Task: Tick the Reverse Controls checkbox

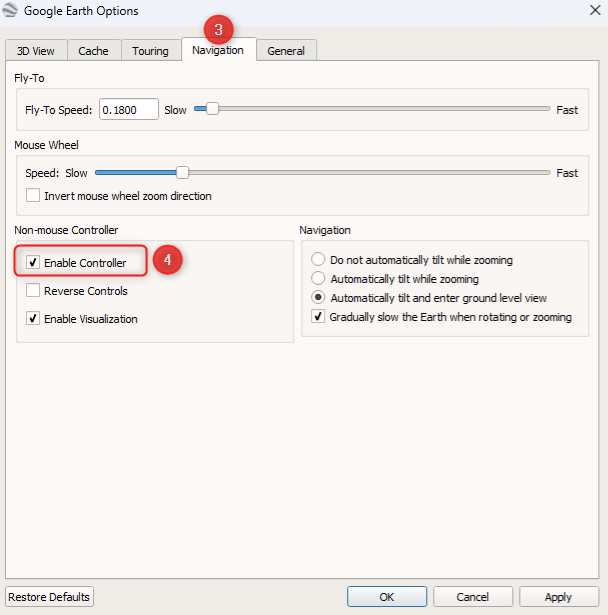Action: coord(34,291)
